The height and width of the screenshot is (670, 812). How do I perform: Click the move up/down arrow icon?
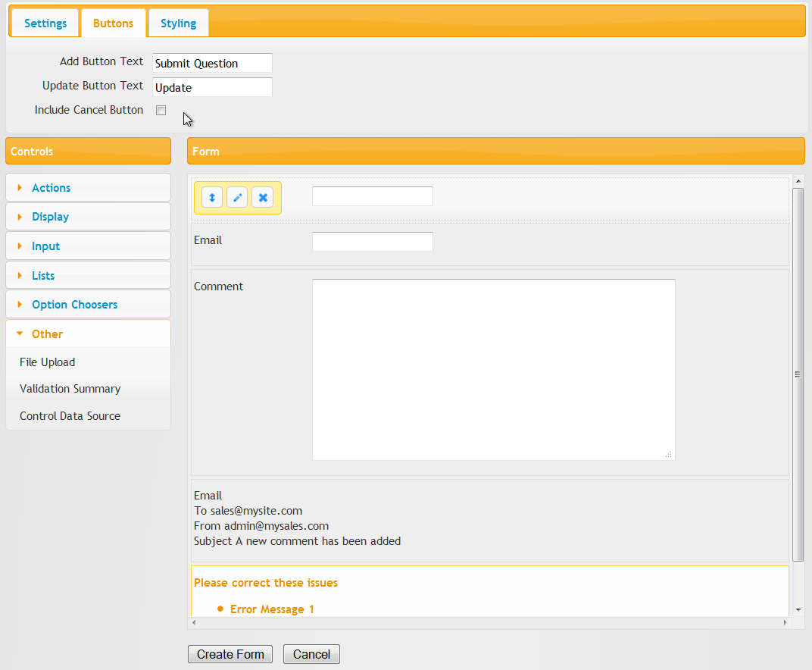(x=212, y=197)
